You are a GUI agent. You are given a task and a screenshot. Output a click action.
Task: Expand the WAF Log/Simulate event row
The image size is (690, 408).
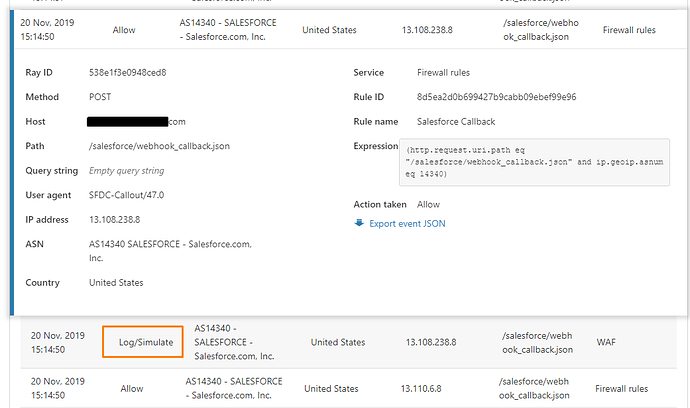pos(349,342)
